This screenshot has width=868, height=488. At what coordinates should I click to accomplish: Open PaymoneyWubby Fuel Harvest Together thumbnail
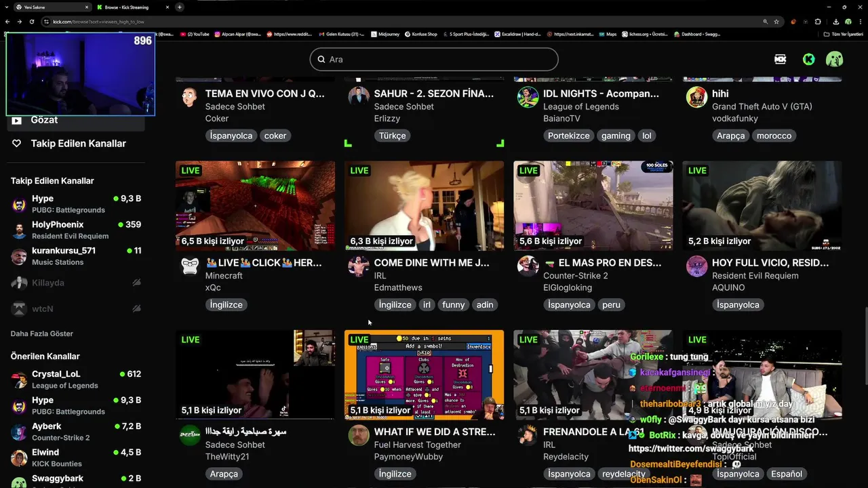[424, 375]
